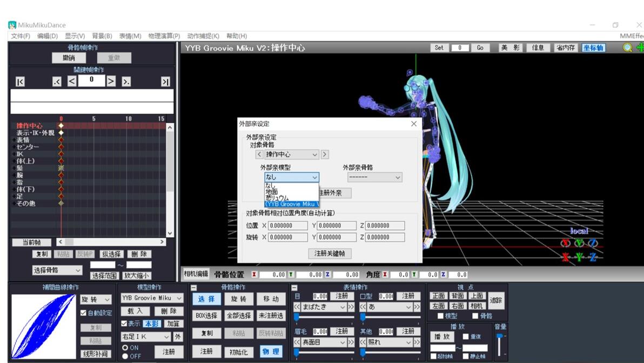Open the 外部亲骨骼 dropdown
This screenshot has height=363, width=644.
click(374, 177)
